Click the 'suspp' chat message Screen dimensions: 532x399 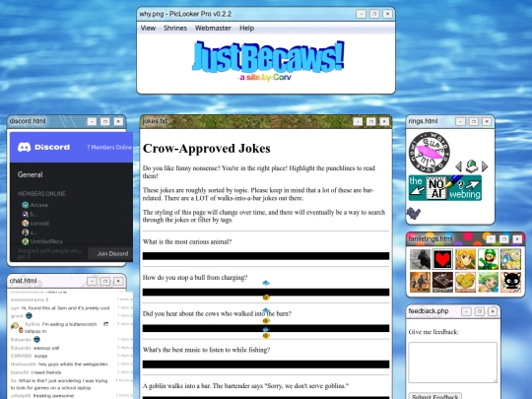point(40,356)
